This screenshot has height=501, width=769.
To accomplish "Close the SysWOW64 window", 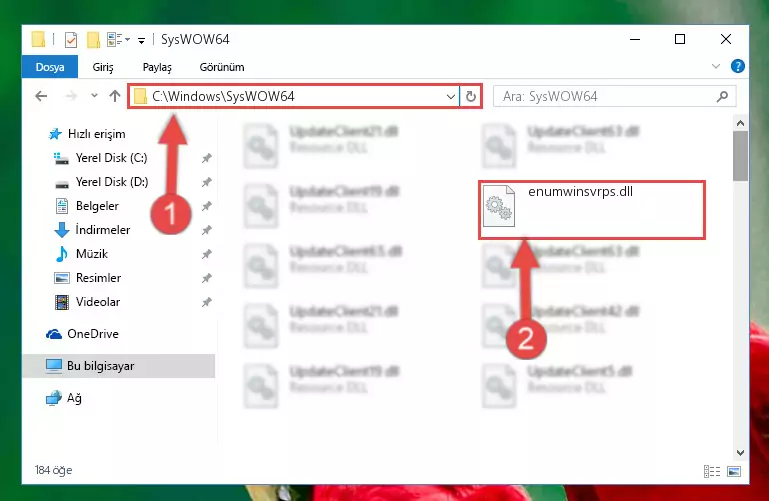I will [x=726, y=39].
